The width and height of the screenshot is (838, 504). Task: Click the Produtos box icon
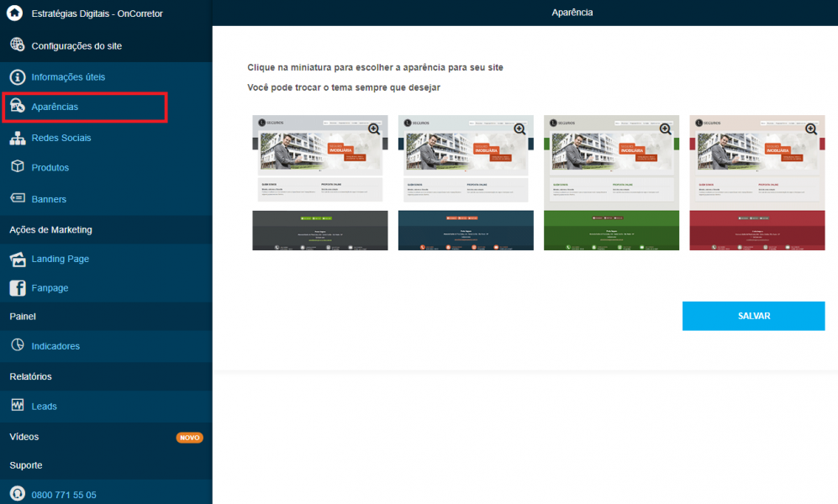coord(17,166)
